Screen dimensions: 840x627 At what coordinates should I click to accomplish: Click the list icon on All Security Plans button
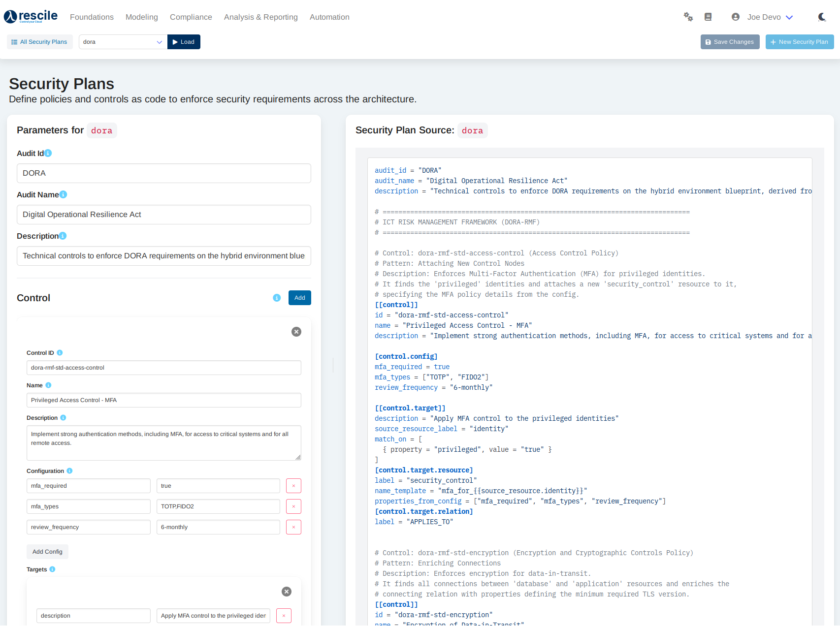[x=14, y=41]
